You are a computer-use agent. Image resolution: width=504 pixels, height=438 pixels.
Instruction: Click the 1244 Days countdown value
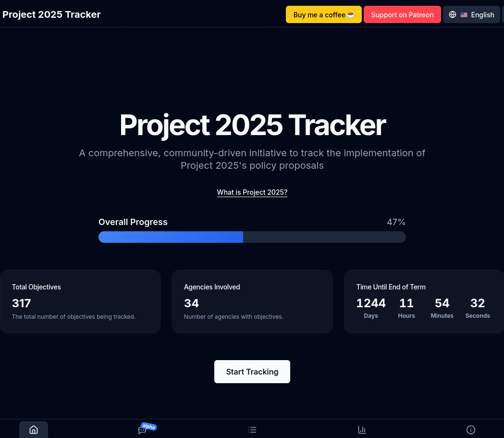[x=371, y=303]
